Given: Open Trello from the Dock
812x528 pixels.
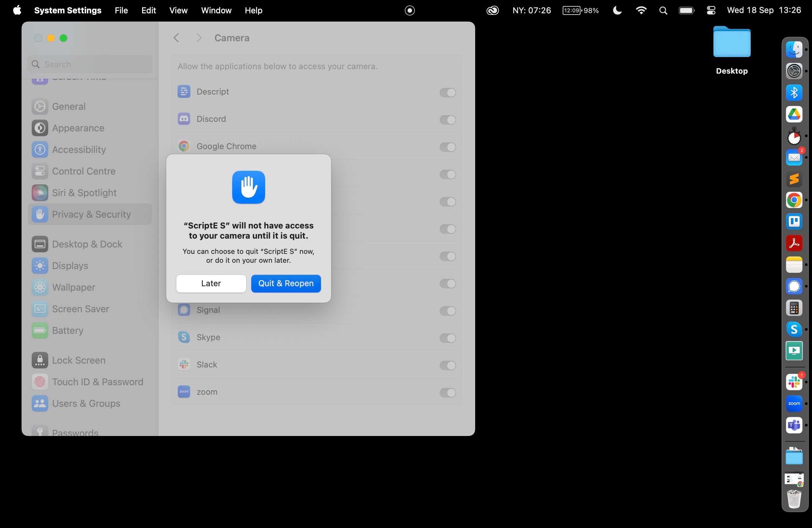Looking at the screenshot, I should point(794,221).
